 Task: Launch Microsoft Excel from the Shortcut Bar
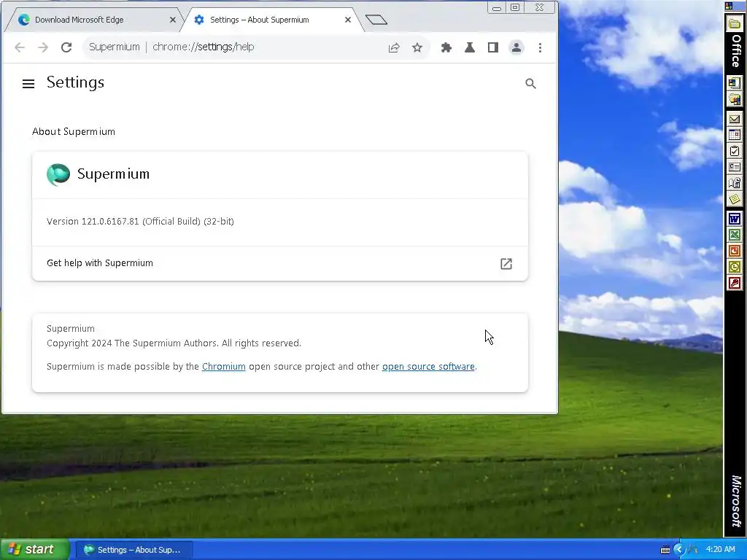pos(734,235)
